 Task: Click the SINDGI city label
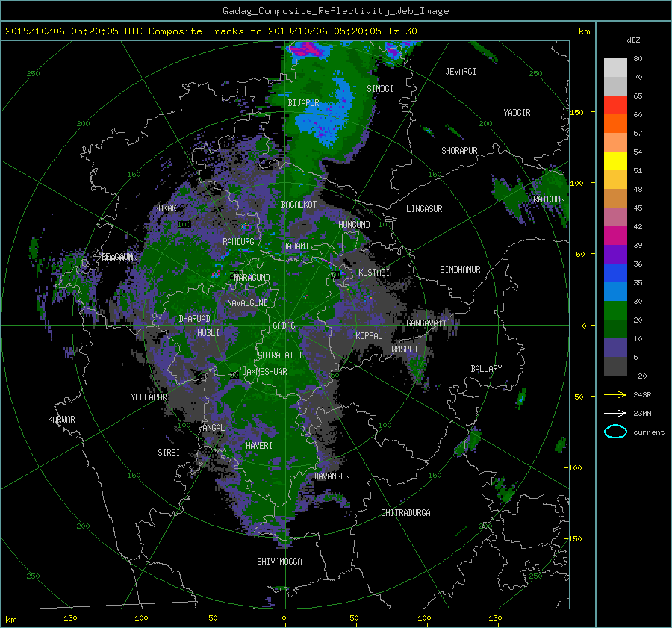[380, 89]
